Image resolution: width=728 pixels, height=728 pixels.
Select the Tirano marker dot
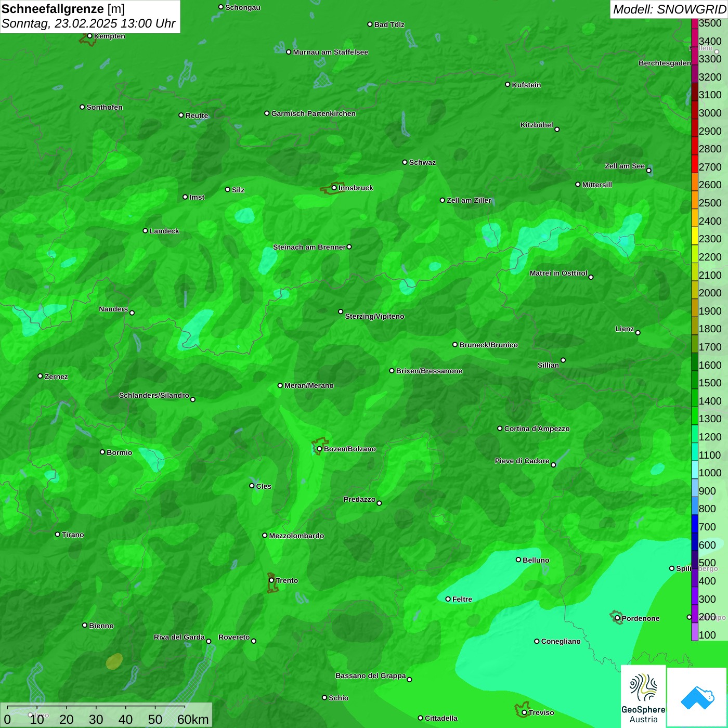(x=58, y=534)
